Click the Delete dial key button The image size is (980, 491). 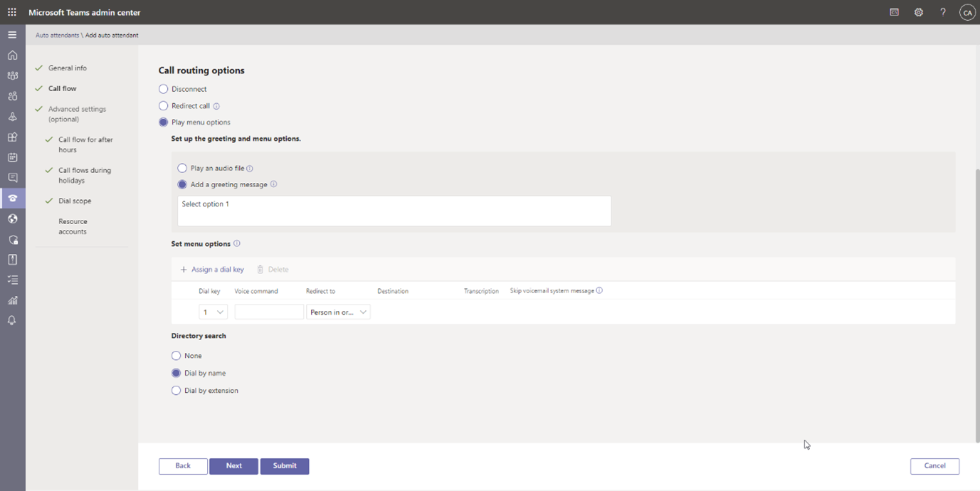click(x=273, y=270)
